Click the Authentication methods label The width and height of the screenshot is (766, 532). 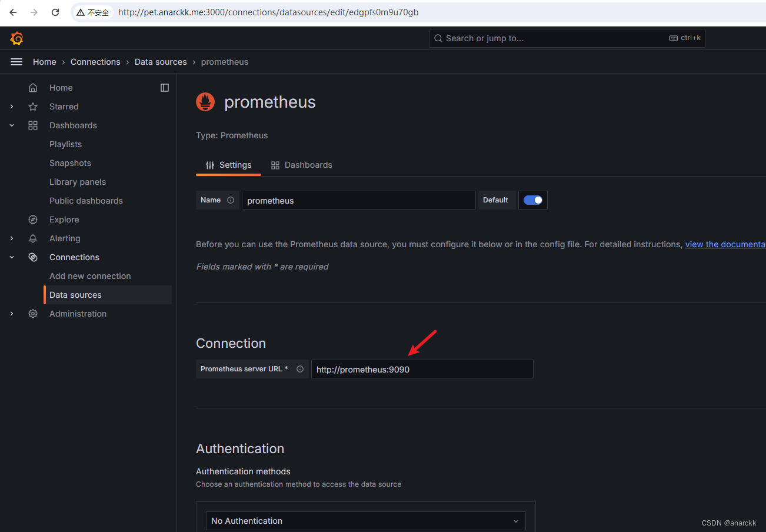(243, 471)
